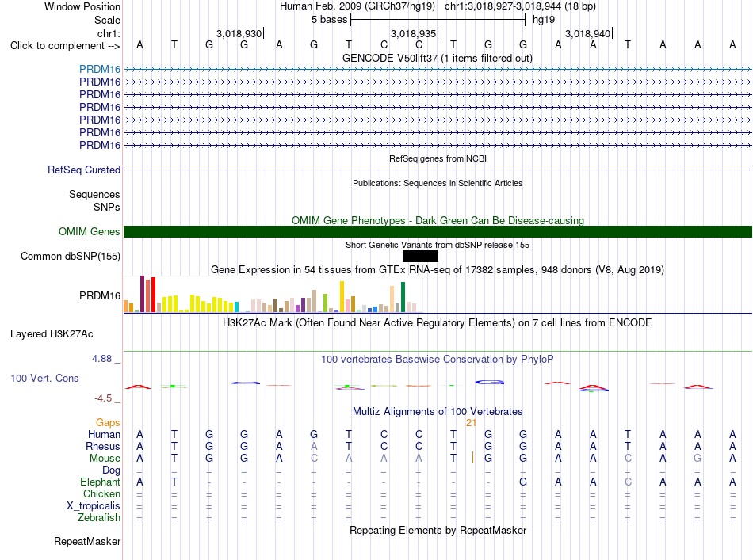This screenshot has width=753, height=560.
Task: Click the dark green OMIM gene bar
Action: 438,232
